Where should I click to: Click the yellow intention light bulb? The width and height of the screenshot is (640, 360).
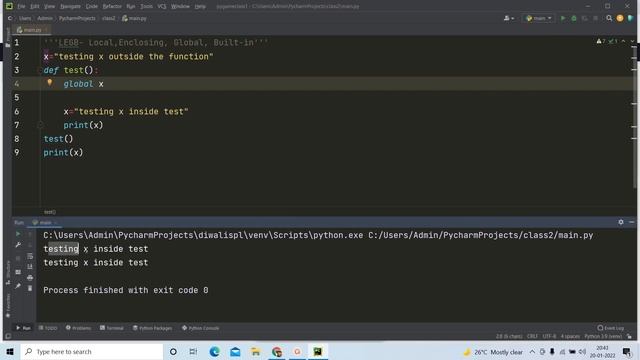click(x=50, y=83)
